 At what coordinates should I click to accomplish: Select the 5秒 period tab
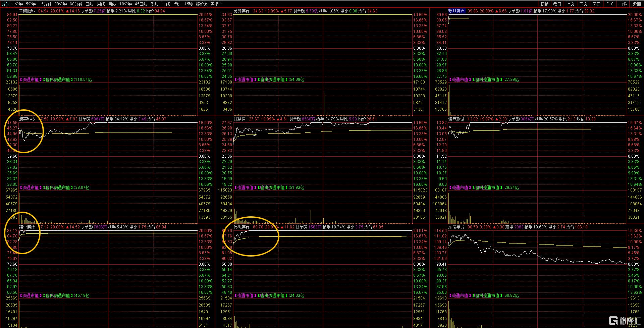tap(177, 4)
